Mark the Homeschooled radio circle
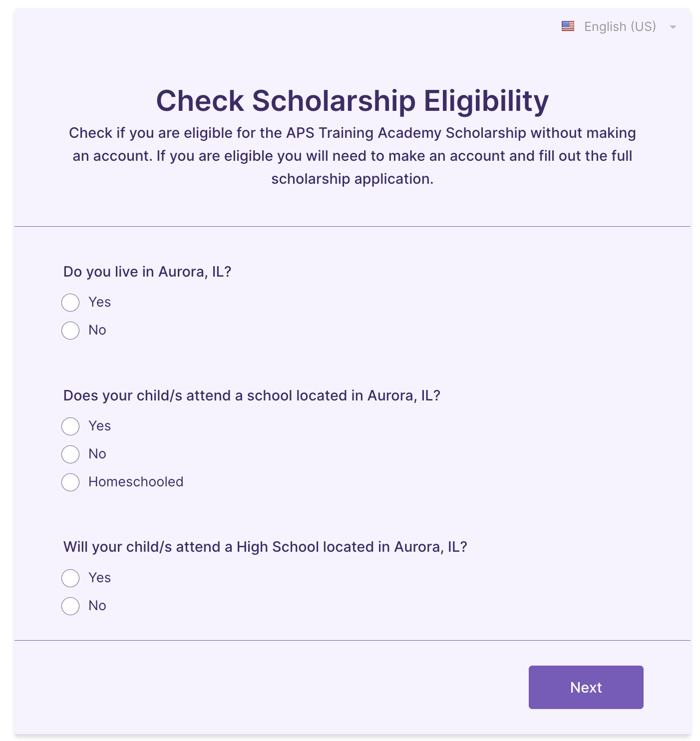Screen dimensions: 700x741 [70, 482]
